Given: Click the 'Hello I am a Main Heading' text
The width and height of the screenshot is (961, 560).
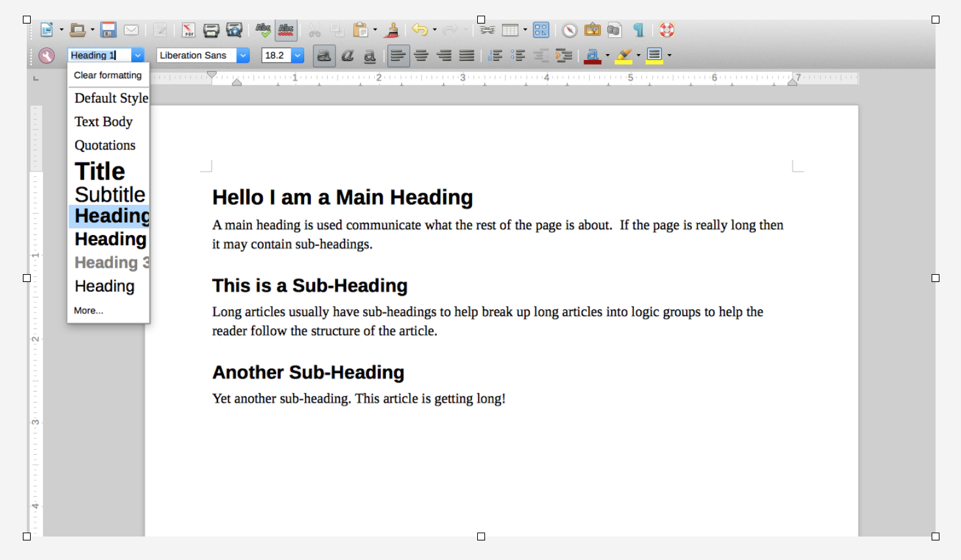Looking at the screenshot, I should pyautogui.click(x=343, y=197).
